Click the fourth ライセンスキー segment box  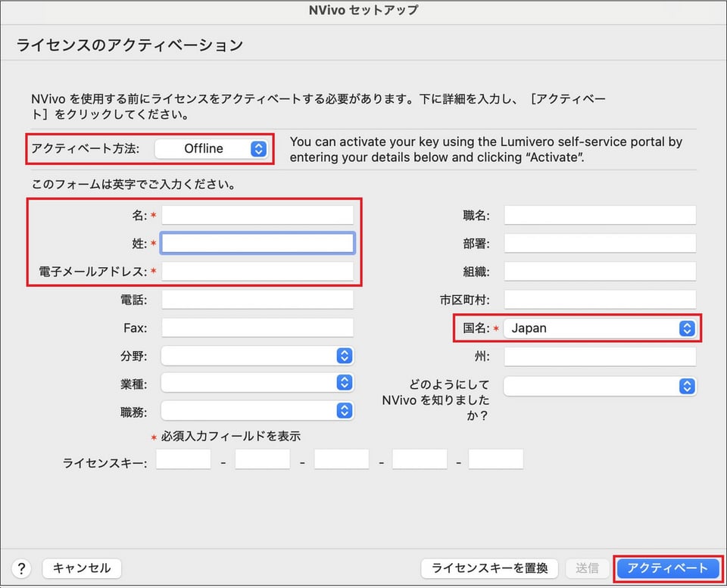[x=420, y=459]
